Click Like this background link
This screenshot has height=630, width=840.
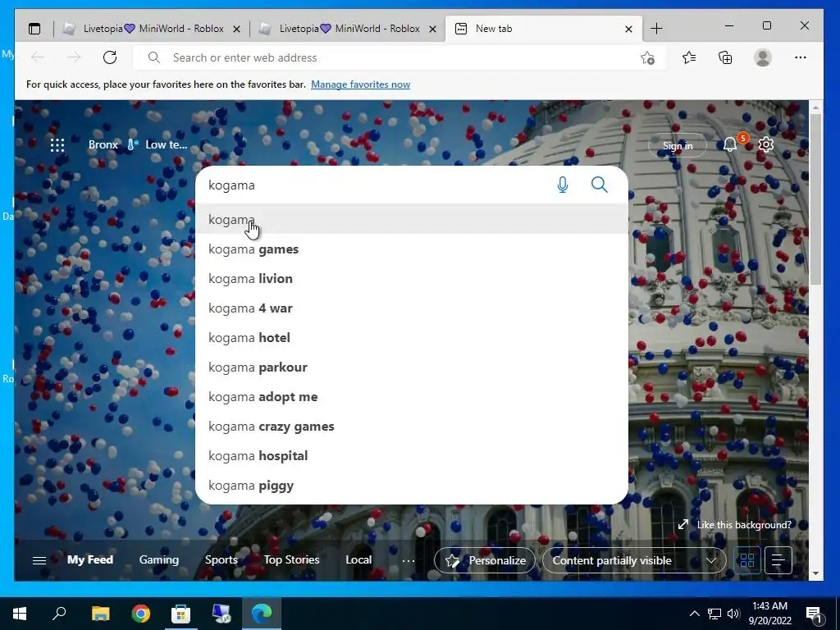click(x=744, y=524)
